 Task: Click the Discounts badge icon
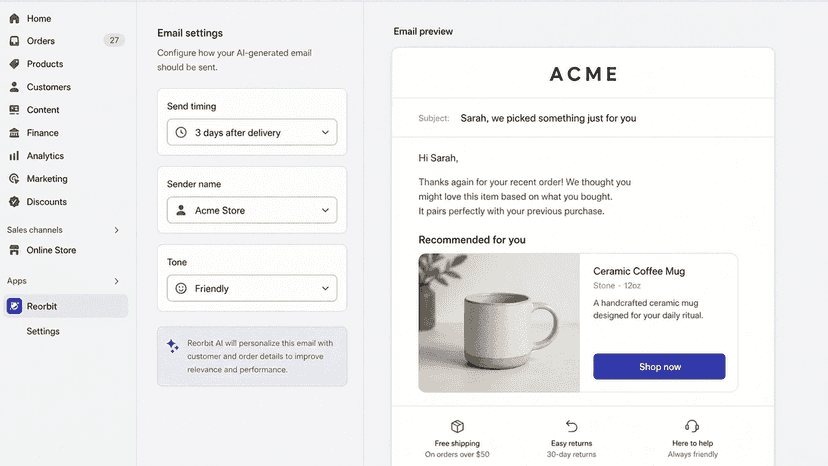tap(14, 202)
